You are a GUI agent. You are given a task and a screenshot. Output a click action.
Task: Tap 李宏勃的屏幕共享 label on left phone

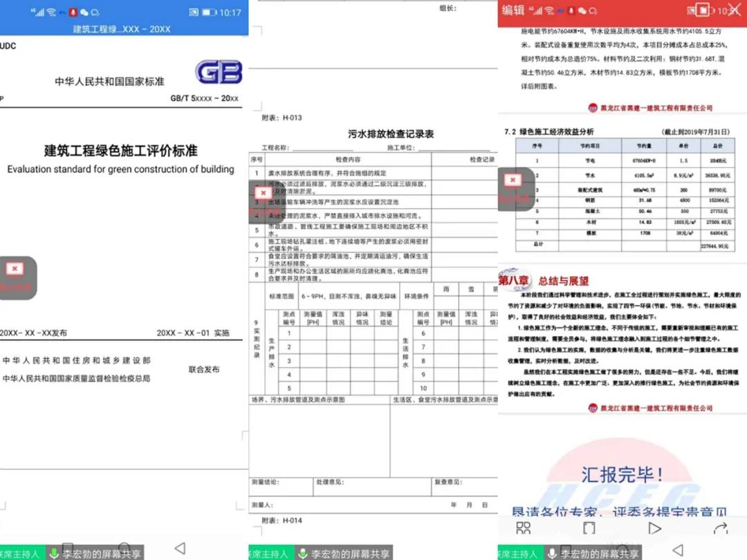click(101, 554)
